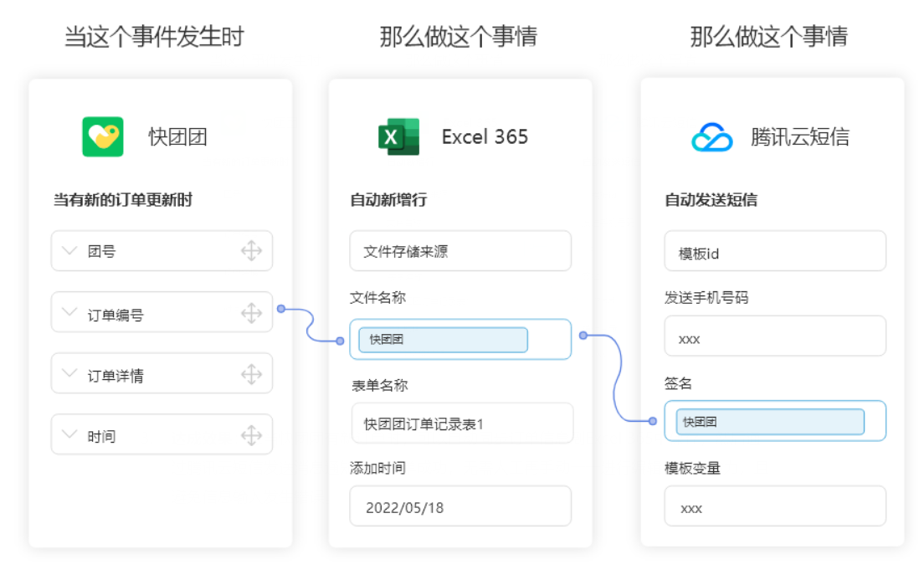Click the 模板变量 label
The width and height of the screenshot is (924, 575).
click(x=692, y=469)
